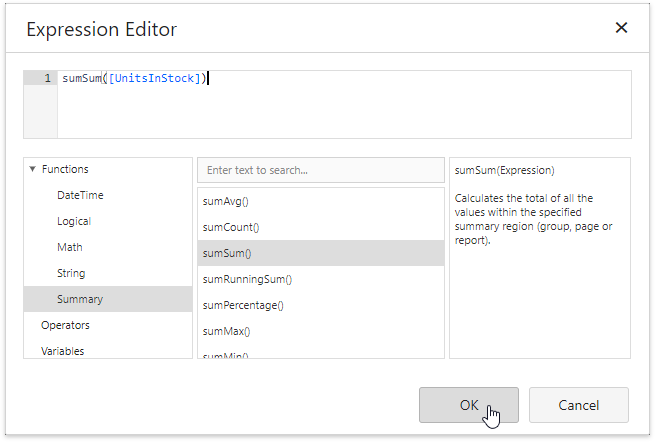Pick sumAvg() from the function list
Image resolution: width=655 pixels, height=442 pixels.
226,201
